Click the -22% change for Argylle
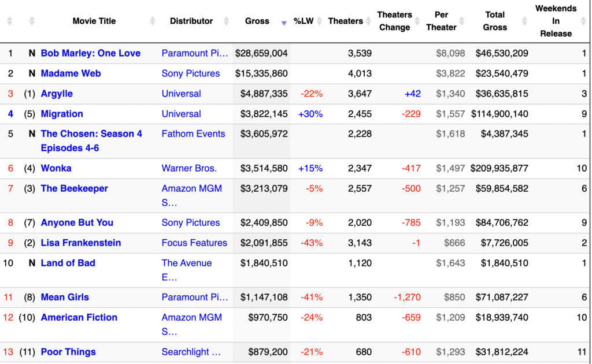Image resolution: width=592 pixels, height=364 pixels. pyautogui.click(x=312, y=94)
